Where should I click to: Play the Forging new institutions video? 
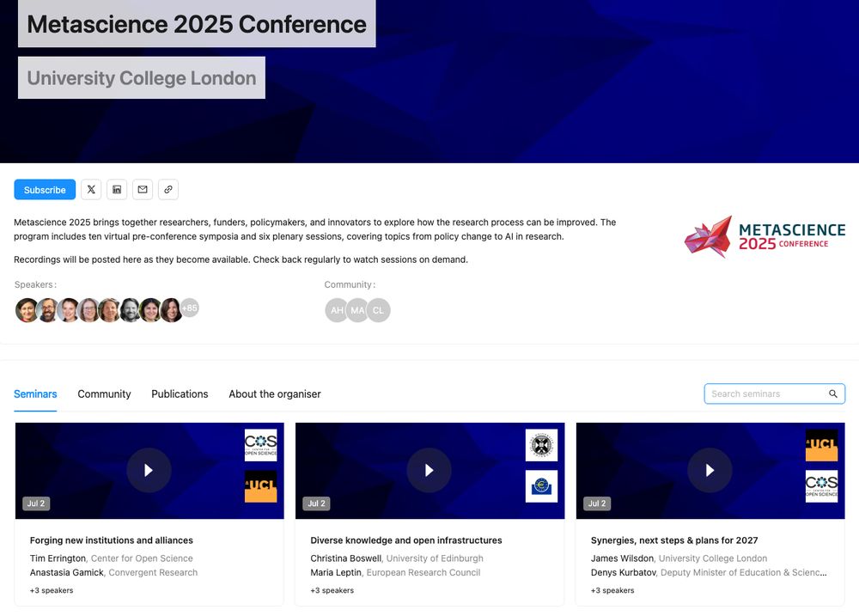coord(149,470)
